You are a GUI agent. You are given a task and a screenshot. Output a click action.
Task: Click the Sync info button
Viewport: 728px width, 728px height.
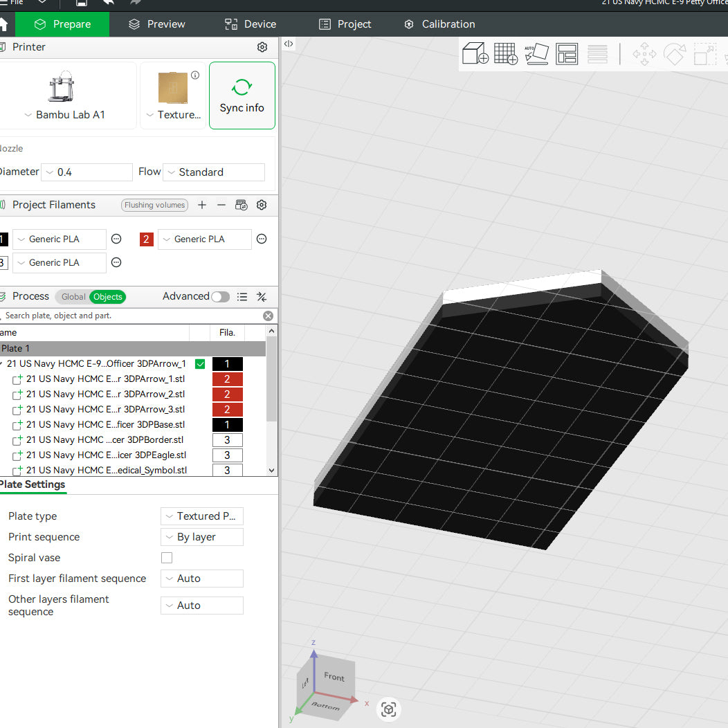[x=242, y=95]
